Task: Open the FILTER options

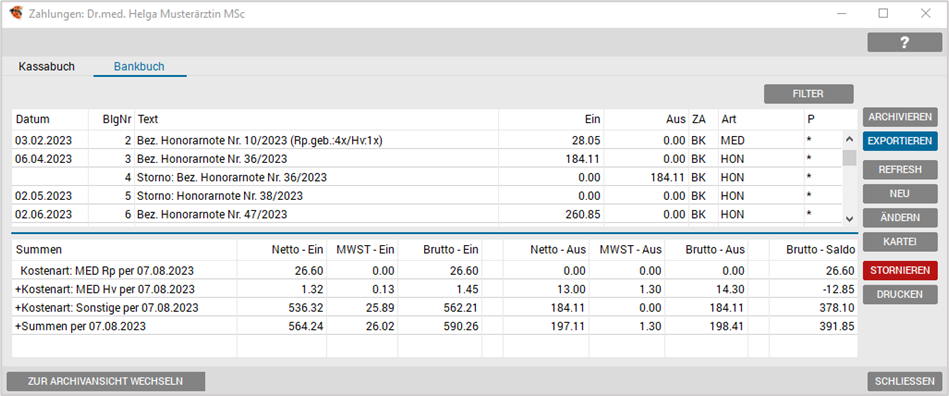Action: tap(809, 94)
